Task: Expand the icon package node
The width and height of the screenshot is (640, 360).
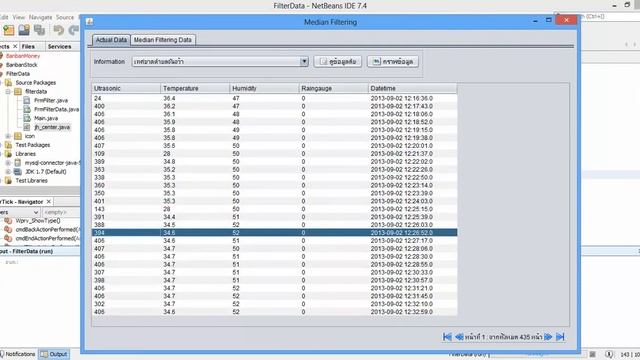Action: pyautogui.click(x=8, y=136)
